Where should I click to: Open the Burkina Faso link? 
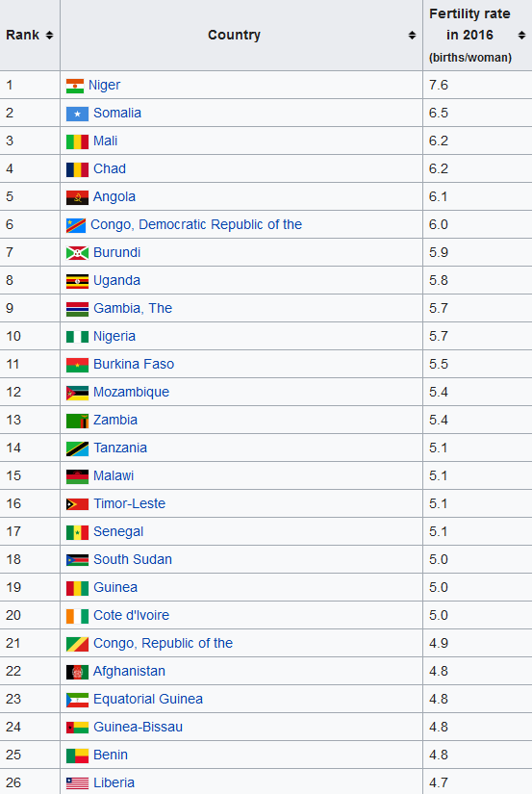click(x=134, y=364)
